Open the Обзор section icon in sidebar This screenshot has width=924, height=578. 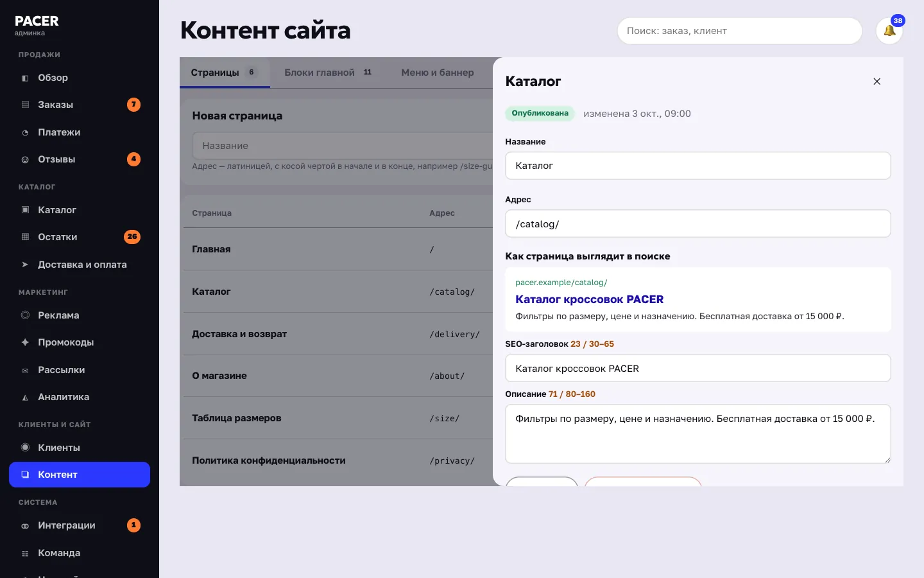point(25,78)
